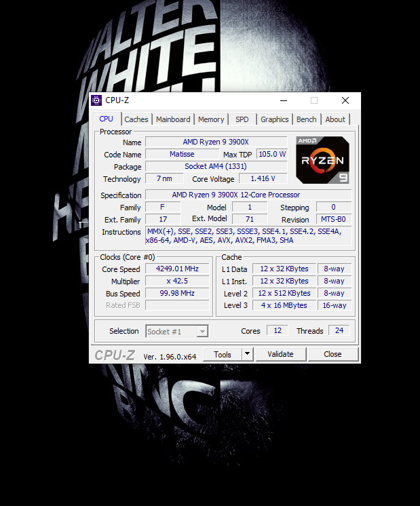Click the Multiplier value x 42.5
Image resolution: width=420 pixels, height=506 pixels.
click(x=177, y=281)
